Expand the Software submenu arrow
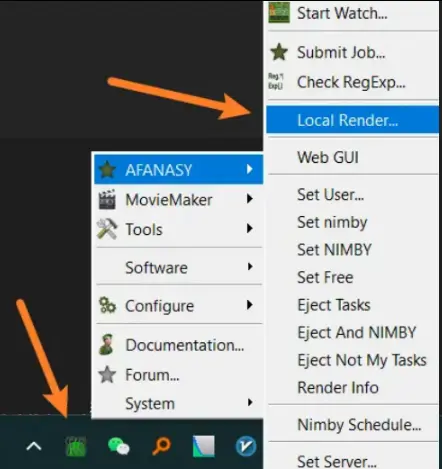The width and height of the screenshot is (442, 469). coord(250,267)
